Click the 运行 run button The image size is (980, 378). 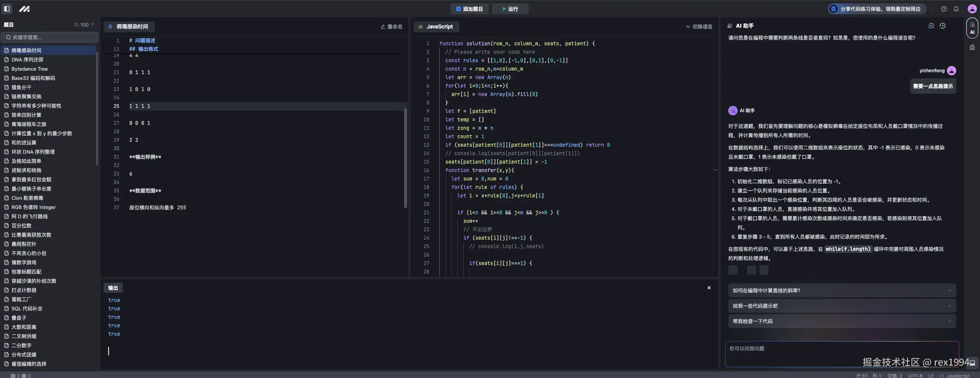pos(510,9)
